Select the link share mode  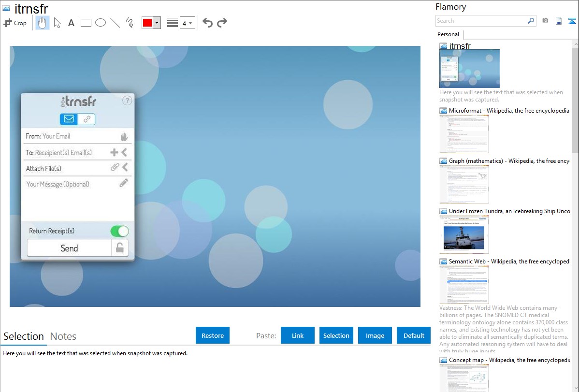point(87,119)
